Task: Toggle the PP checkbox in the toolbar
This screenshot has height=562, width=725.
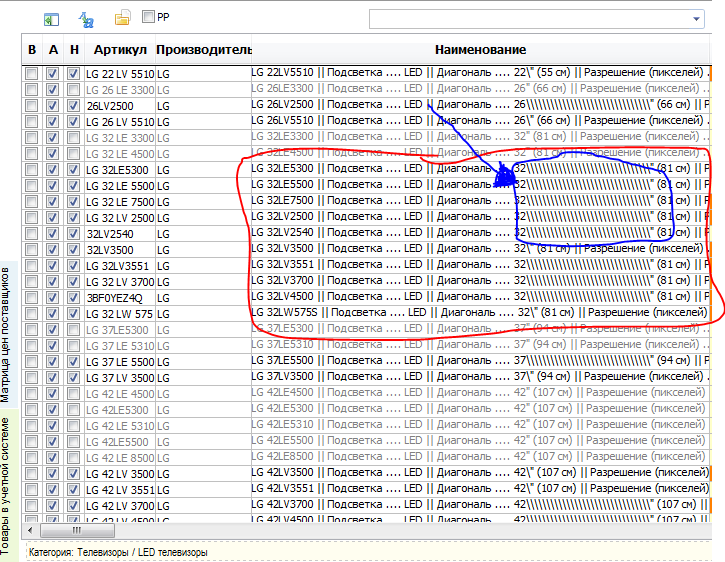Action: tap(148, 17)
